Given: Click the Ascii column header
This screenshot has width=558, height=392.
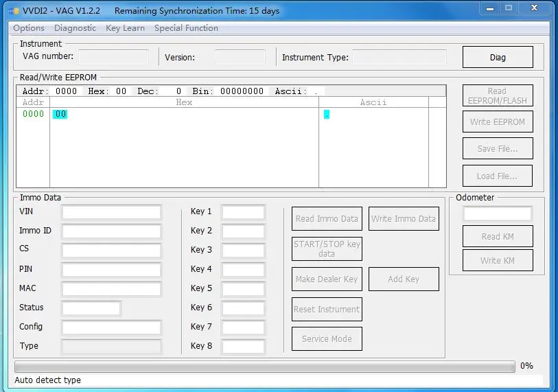Looking at the screenshot, I should [x=373, y=102].
